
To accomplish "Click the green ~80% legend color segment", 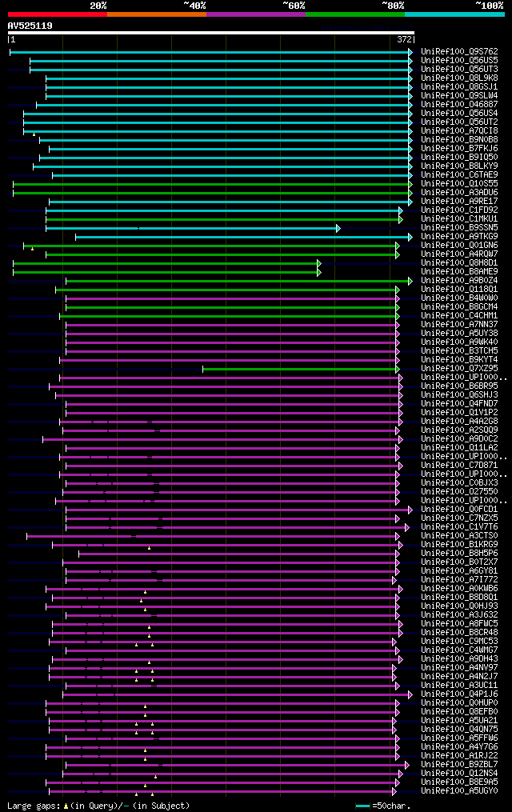I will (355, 14).
